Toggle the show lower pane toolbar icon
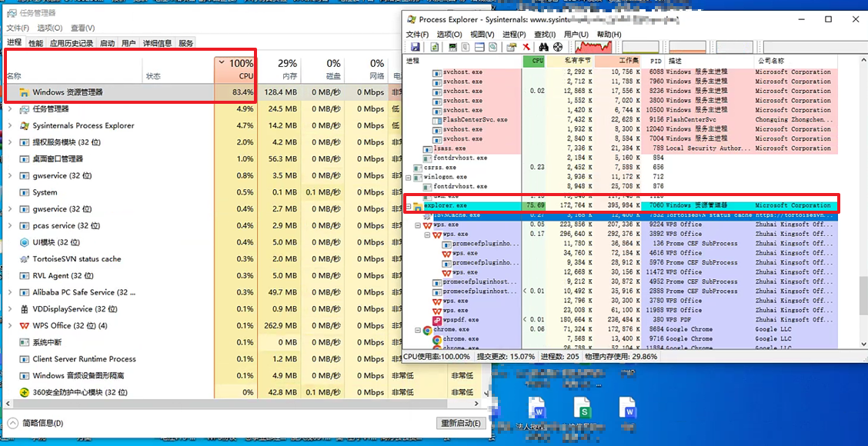868x446 pixels. coord(479,47)
